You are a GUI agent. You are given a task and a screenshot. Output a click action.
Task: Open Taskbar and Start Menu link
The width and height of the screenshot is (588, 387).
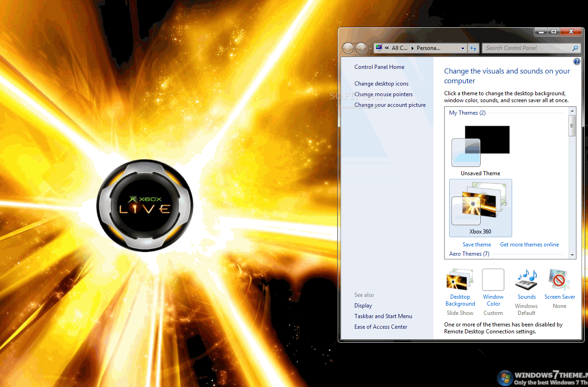pyautogui.click(x=383, y=316)
